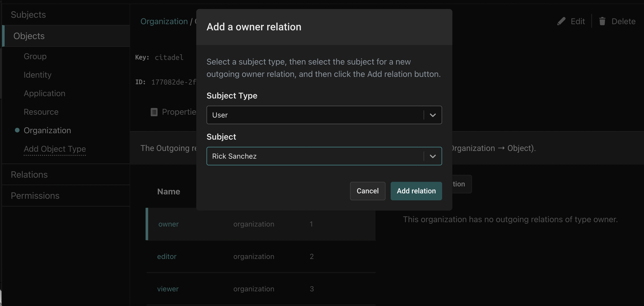
Task: Click the editor relation tab item
Action: coord(166,256)
